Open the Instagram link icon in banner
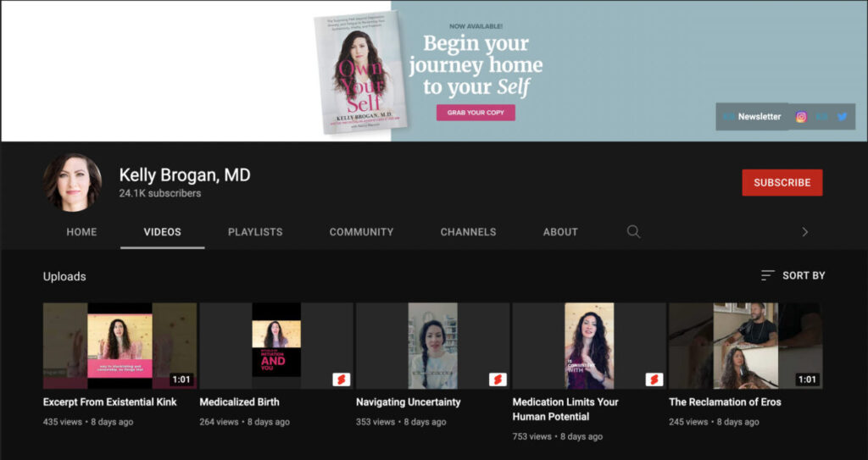The image size is (868, 460). pyautogui.click(x=801, y=117)
